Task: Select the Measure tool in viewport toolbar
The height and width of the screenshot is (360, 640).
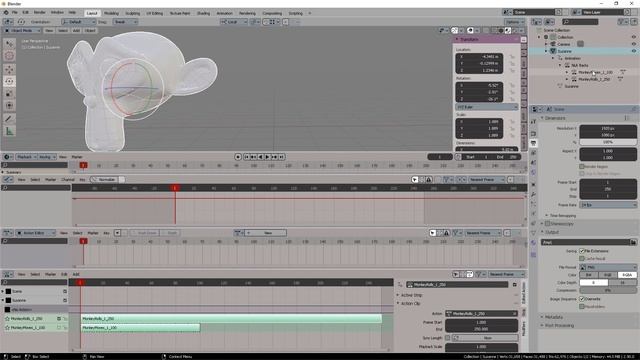Action: [9, 131]
